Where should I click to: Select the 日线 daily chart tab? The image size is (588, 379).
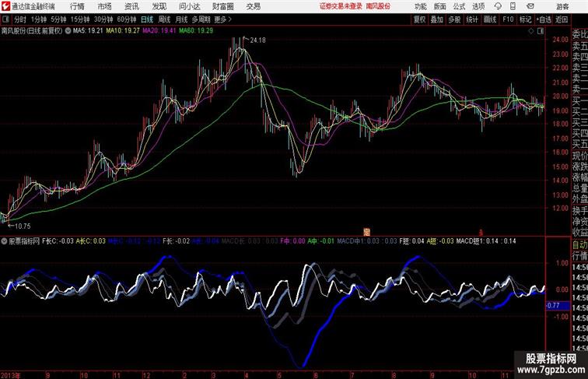pyautogui.click(x=147, y=19)
